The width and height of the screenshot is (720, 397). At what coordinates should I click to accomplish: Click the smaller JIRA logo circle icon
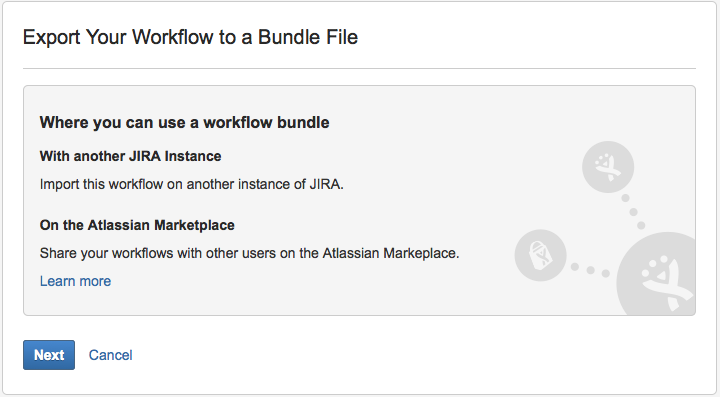point(608,167)
